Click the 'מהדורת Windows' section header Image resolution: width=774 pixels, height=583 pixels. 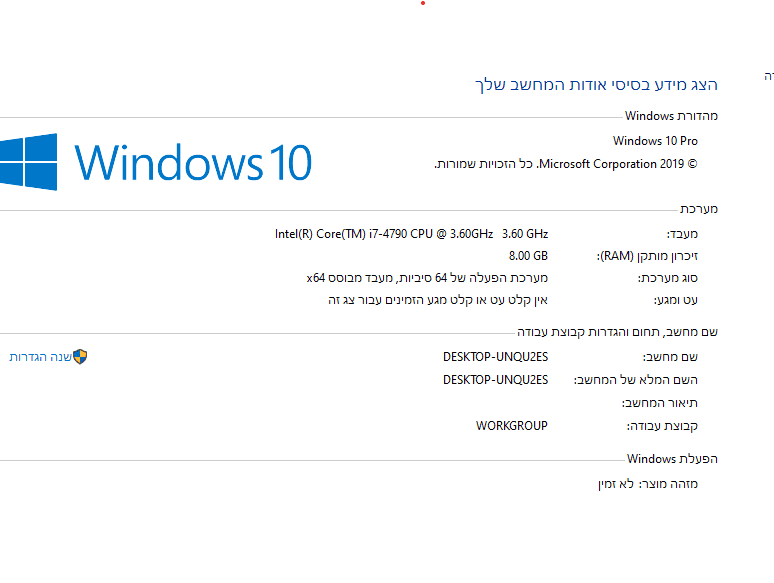tap(671, 116)
